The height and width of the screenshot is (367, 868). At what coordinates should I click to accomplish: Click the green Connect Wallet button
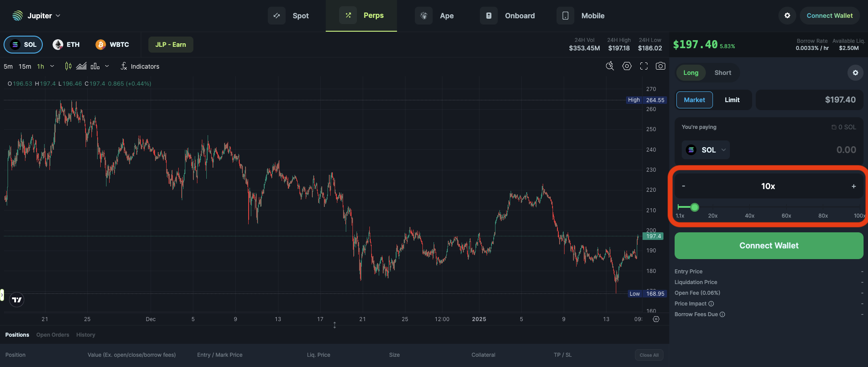tap(769, 246)
